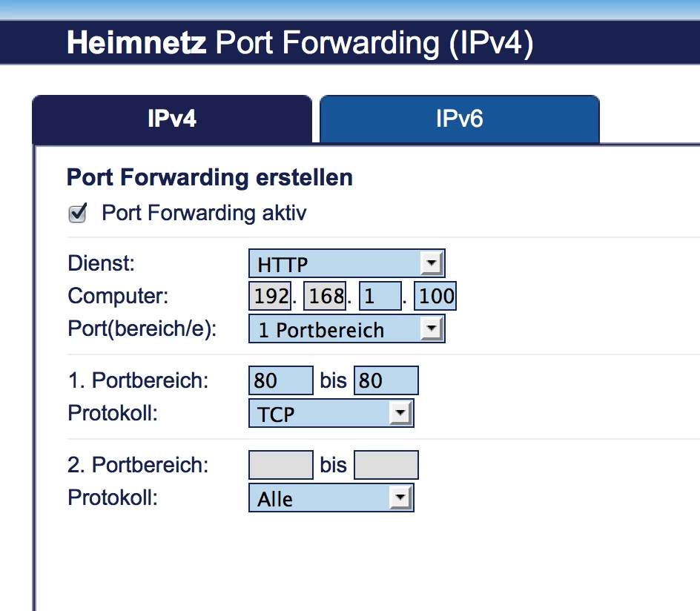The image size is (700, 611).
Task: Click the second IP octet field 168
Action: 325,297
